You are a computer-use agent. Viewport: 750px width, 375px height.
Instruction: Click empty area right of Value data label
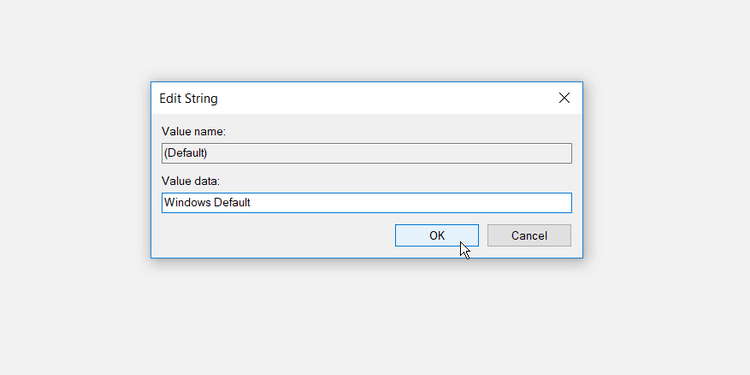(x=397, y=181)
